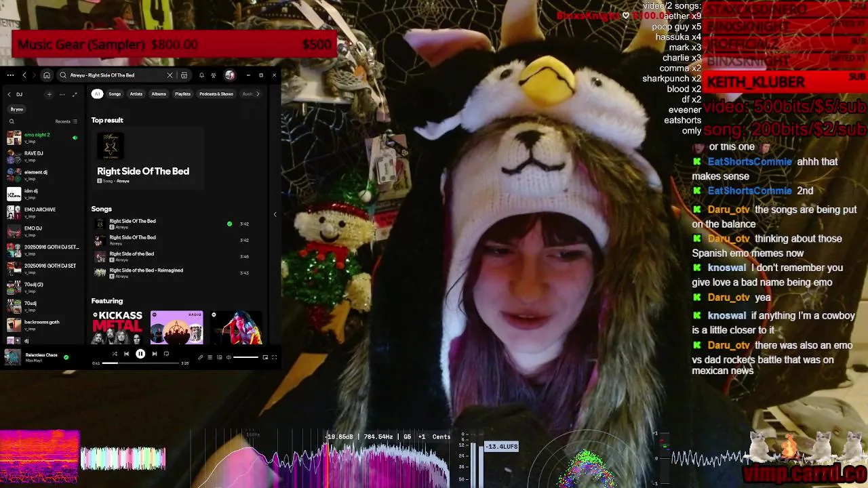Open Connect to a device
Screen dimensions: 868x488
pyautogui.click(x=219, y=357)
